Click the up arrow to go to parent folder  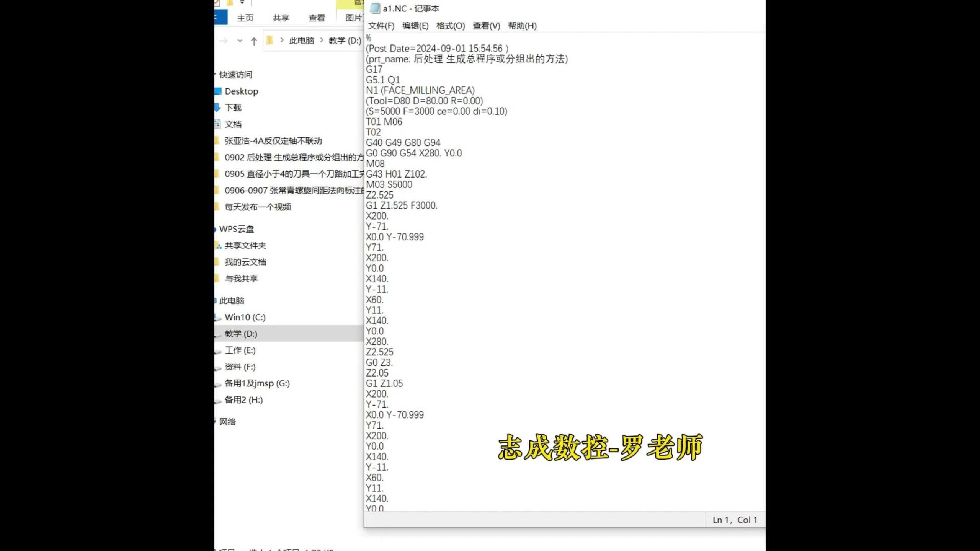click(x=254, y=41)
